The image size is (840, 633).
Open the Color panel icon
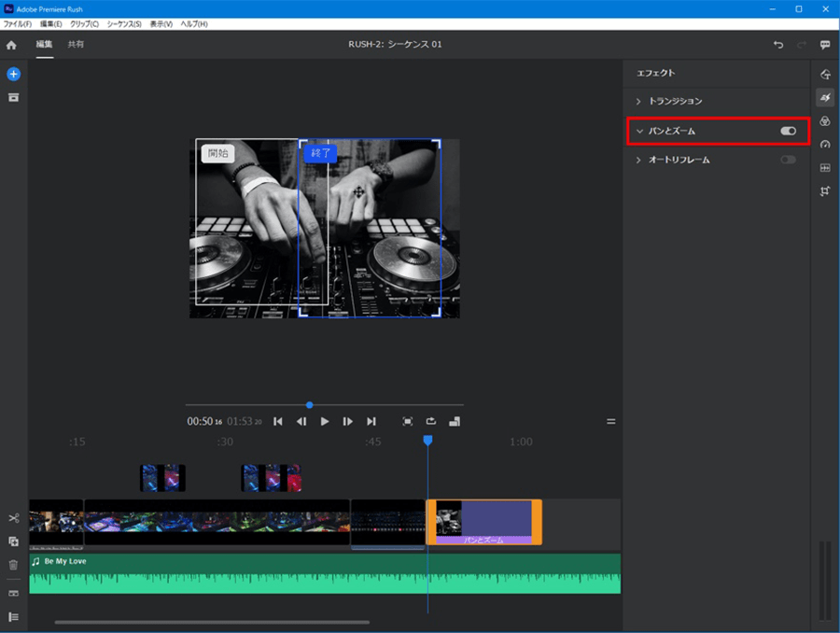coord(825,121)
